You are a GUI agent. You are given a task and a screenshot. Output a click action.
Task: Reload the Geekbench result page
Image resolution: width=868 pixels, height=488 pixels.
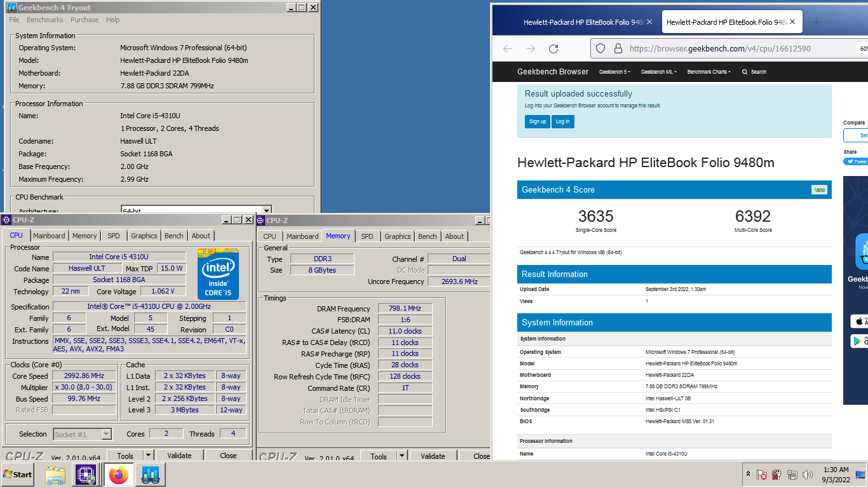click(x=553, y=48)
